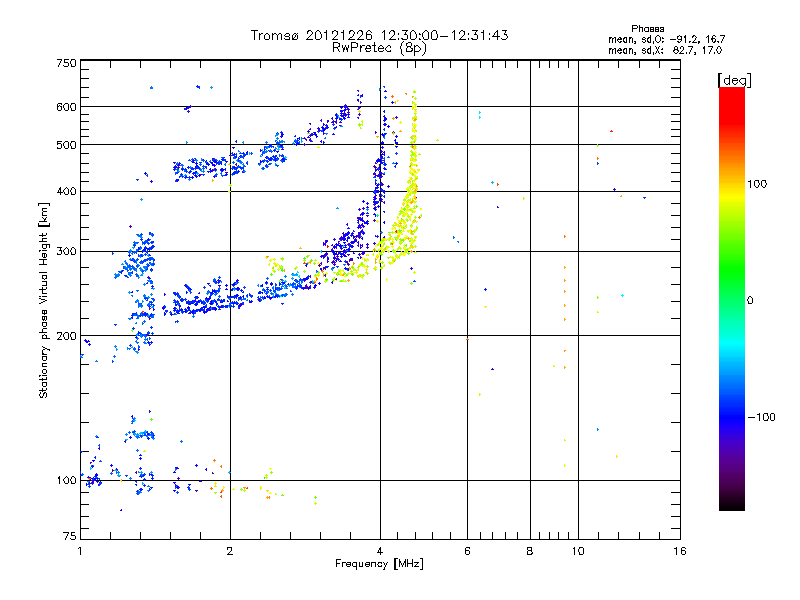Click the y-axis '200' tick label
Image resolution: width=800 pixels, height=600 pixels.
click(67, 336)
